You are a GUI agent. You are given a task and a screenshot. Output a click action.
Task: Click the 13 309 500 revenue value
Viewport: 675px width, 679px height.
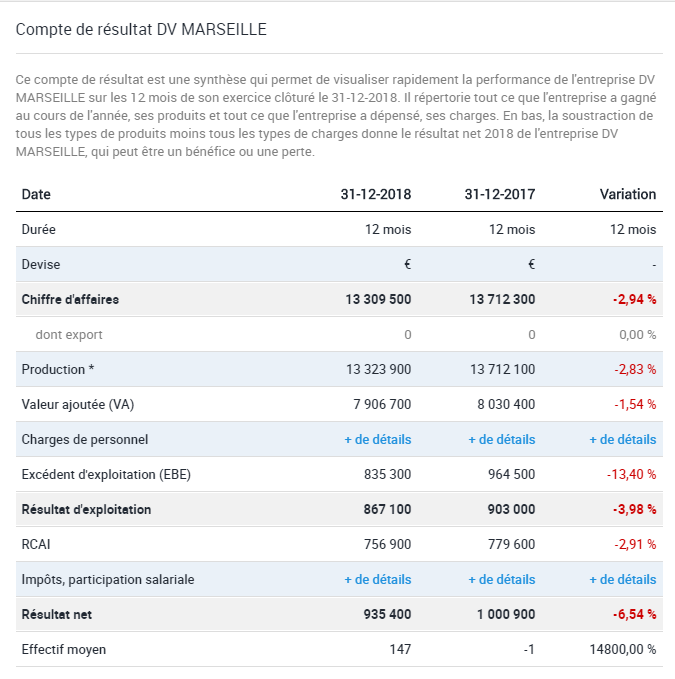[378, 299]
